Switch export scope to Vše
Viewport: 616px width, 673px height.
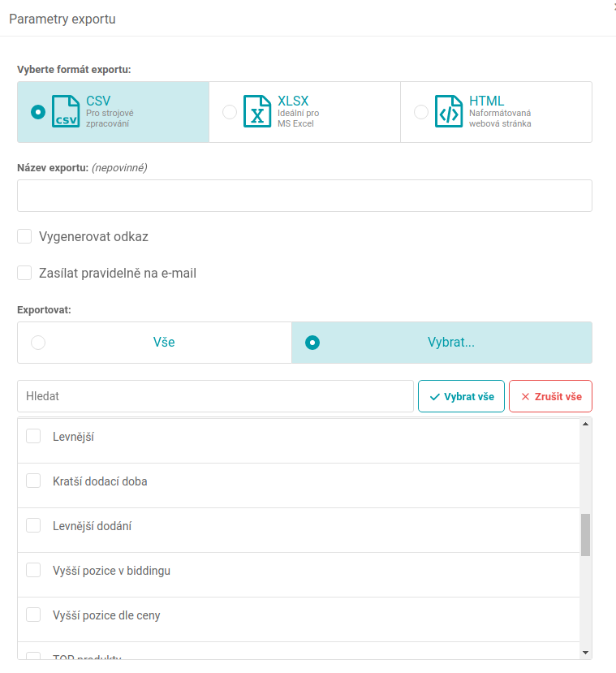tap(38, 343)
